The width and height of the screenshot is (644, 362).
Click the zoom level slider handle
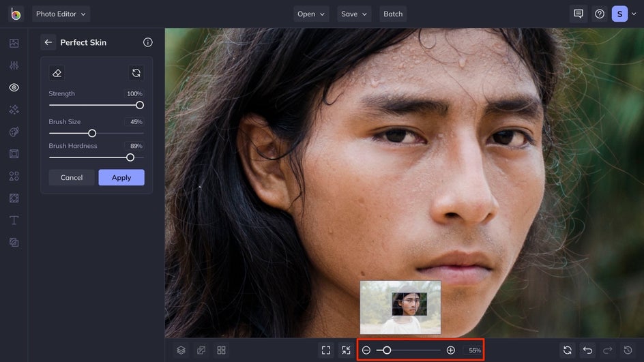coord(387,350)
